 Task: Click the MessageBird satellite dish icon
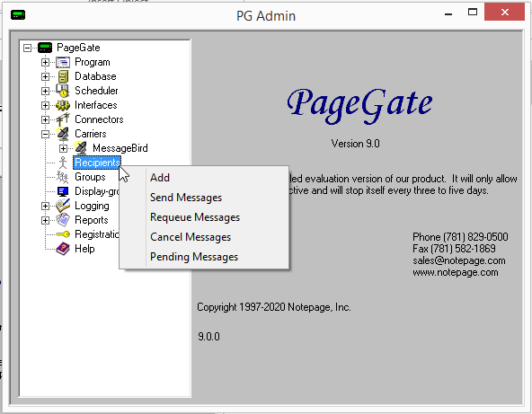(x=81, y=148)
